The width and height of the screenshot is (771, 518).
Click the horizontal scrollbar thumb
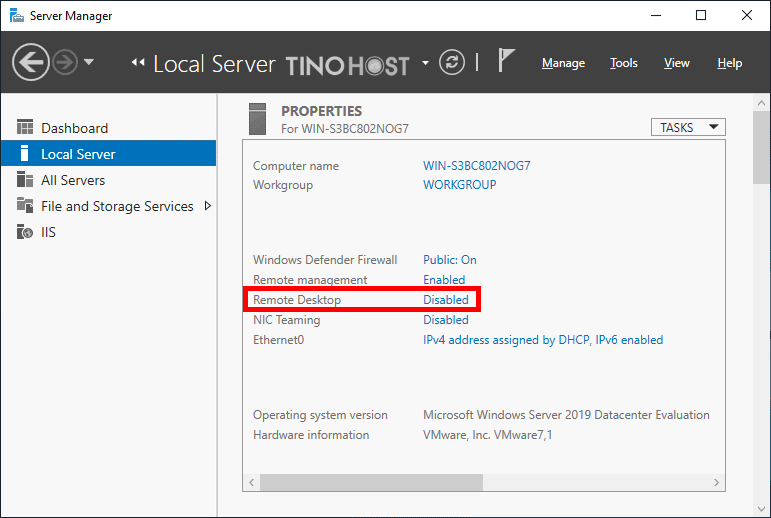[x=371, y=483]
